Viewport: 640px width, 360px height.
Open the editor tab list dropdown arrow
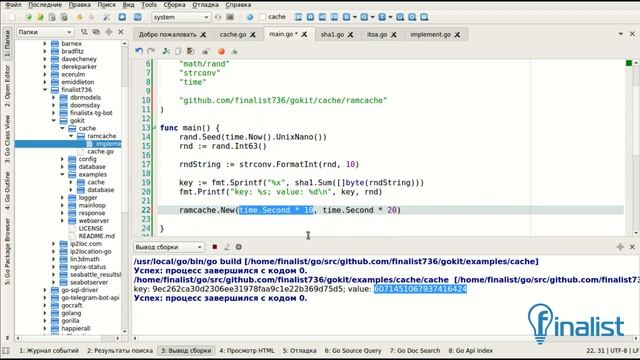click(620, 34)
